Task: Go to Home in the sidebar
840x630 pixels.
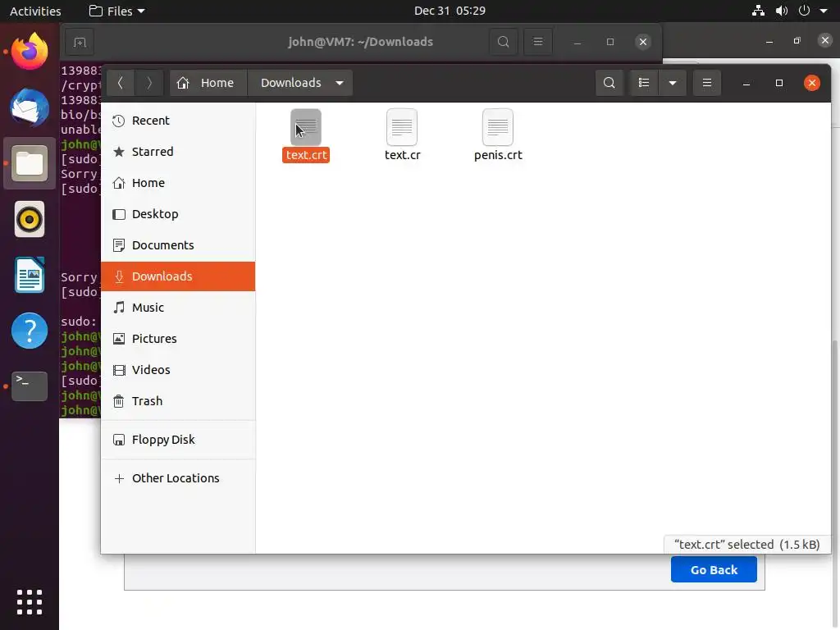Action: [178, 183]
